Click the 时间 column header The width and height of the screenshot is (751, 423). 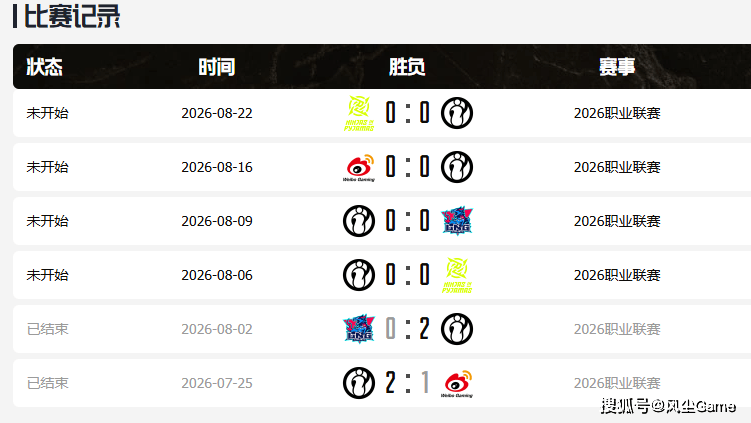click(216, 67)
